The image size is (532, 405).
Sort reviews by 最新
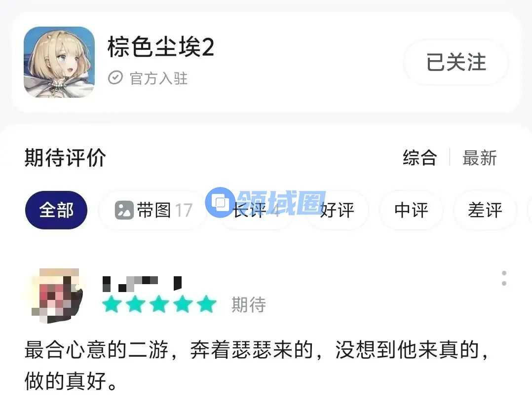click(479, 158)
